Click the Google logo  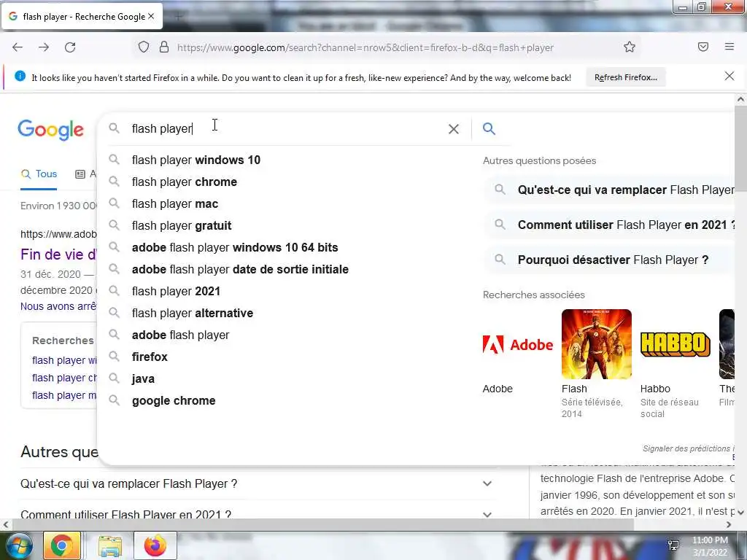[50, 130]
